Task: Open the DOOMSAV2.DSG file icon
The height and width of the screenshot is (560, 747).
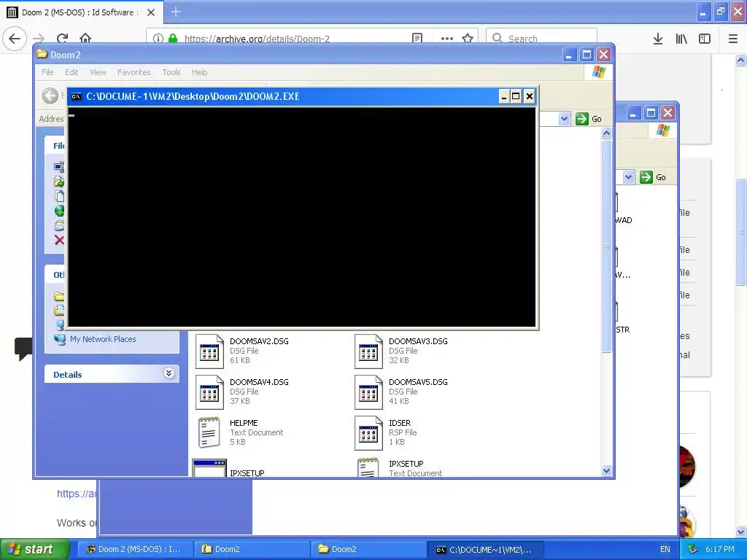Action: tap(209, 351)
